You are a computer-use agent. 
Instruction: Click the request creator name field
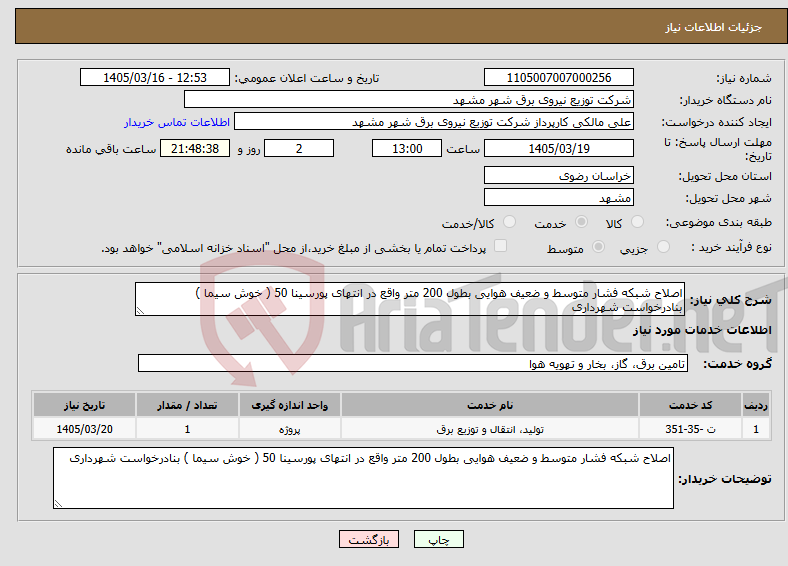coord(434,122)
